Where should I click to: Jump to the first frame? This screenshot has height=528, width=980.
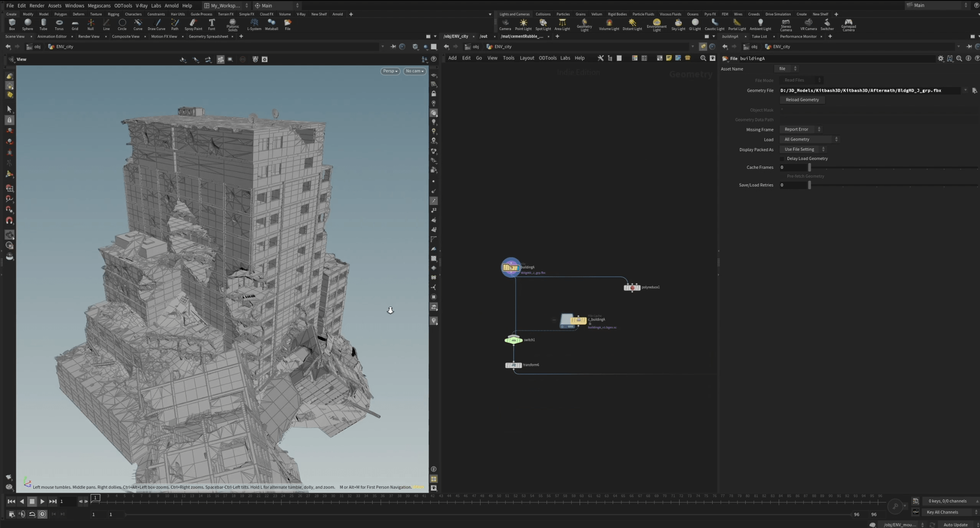pos(11,501)
